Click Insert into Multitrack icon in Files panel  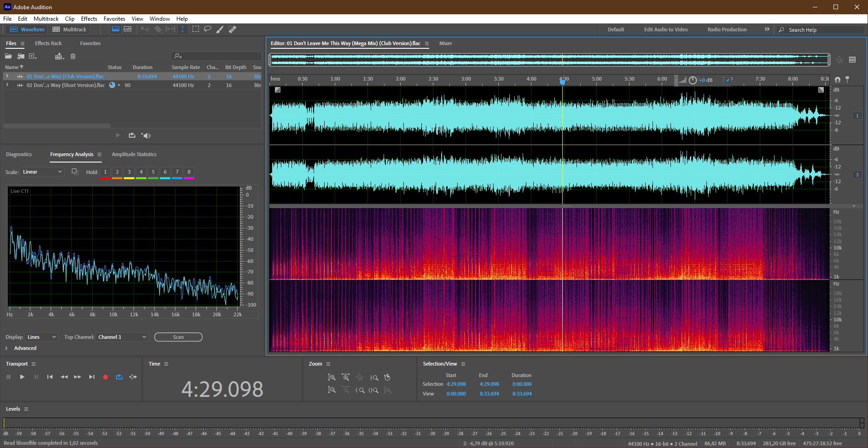(x=59, y=56)
